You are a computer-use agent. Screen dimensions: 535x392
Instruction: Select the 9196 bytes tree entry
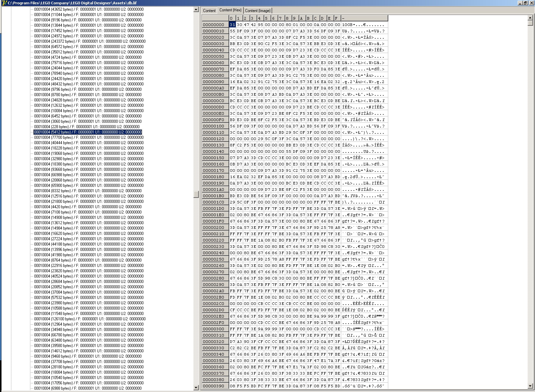[88, 20]
